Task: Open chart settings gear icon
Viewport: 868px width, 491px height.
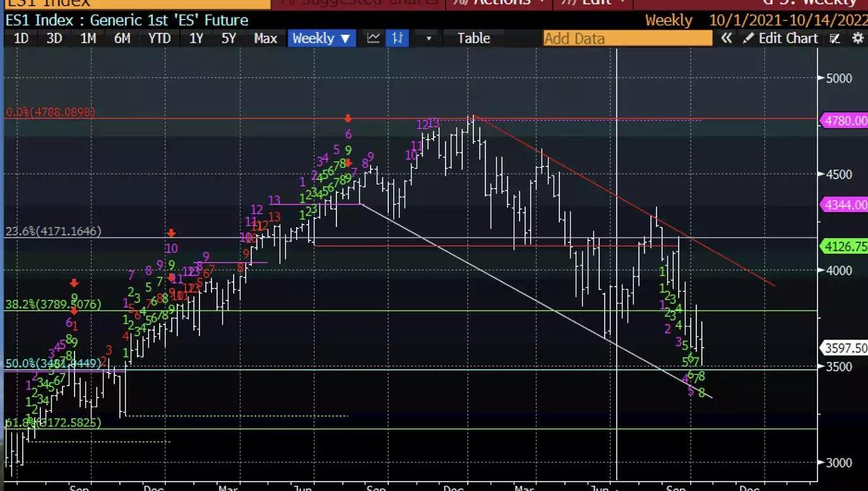Action: pyautogui.click(x=857, y=38)
